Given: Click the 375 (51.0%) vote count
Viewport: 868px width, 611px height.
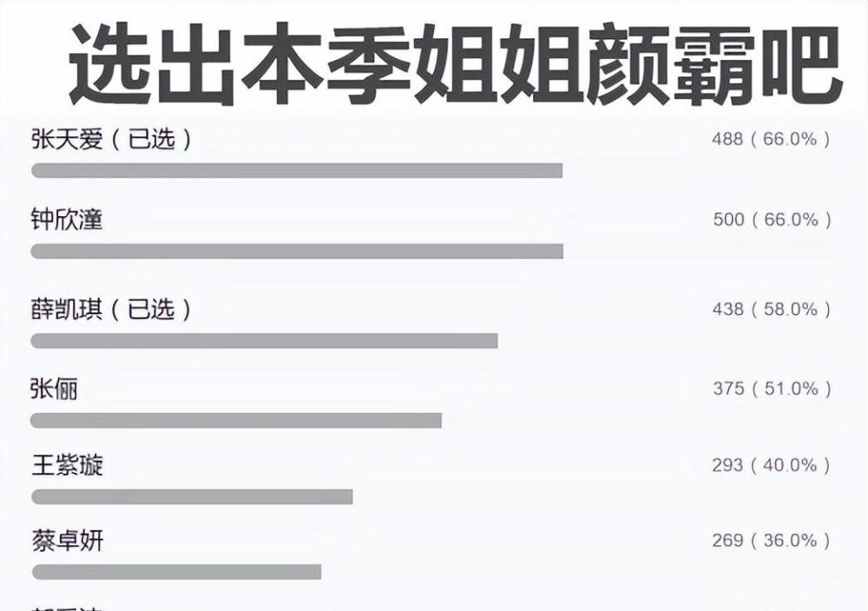Looking at the screenshot, I should pyautogui.click(x=773, y=389).
